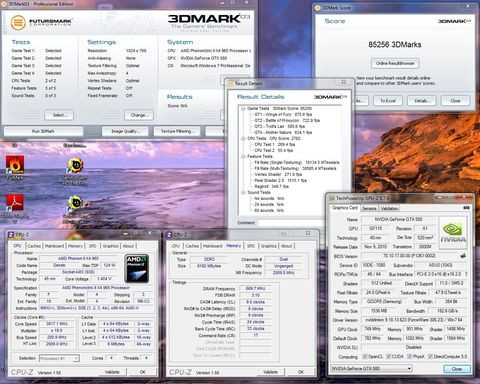Image resolution: width=480 pixels, height=384 pixels.
Task: Open the Serious Sam shortcut beside Adobe Reader
Action: click(75, 203)
